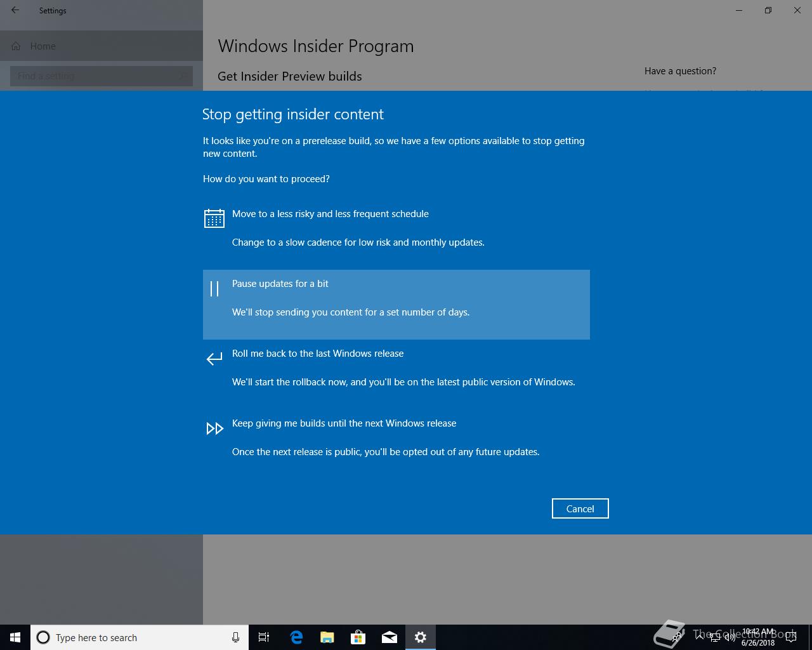Click We'll start the rollback now text
The height and width of the screenshot is (650, 812).
coord(403,382)
